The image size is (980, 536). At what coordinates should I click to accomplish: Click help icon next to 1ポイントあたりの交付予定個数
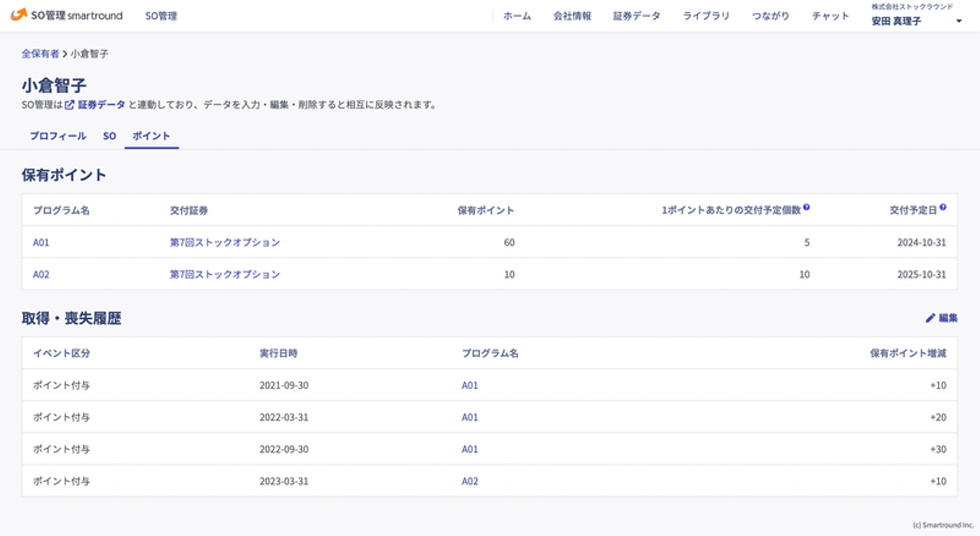pyautogui.click(x=806, y=207)
